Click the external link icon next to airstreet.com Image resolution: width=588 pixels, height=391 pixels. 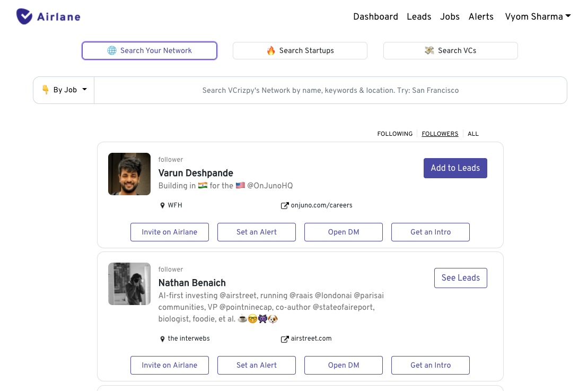(x=285, y=339)
